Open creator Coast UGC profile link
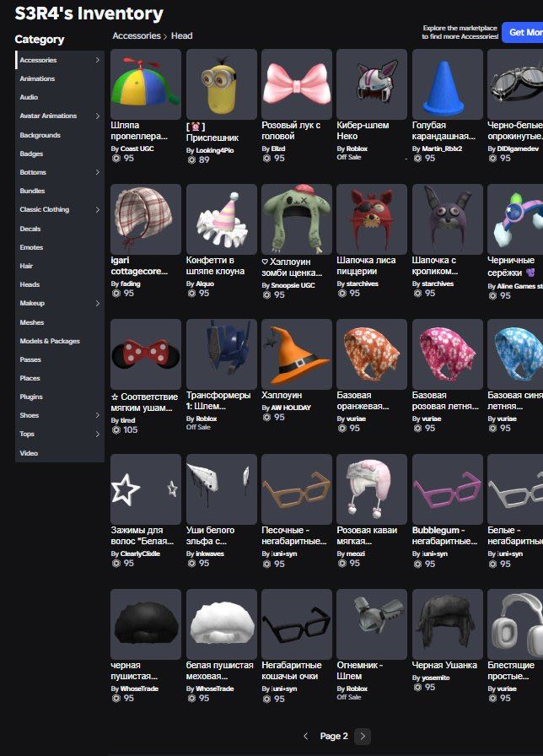 [x=137, y=148]
